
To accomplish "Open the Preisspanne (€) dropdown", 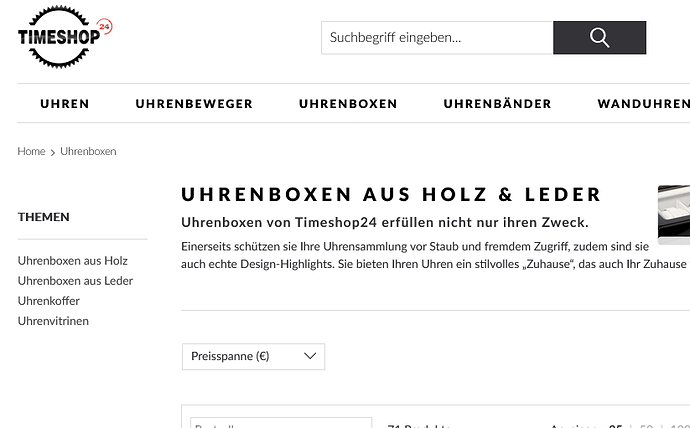I will coord(253,356).
